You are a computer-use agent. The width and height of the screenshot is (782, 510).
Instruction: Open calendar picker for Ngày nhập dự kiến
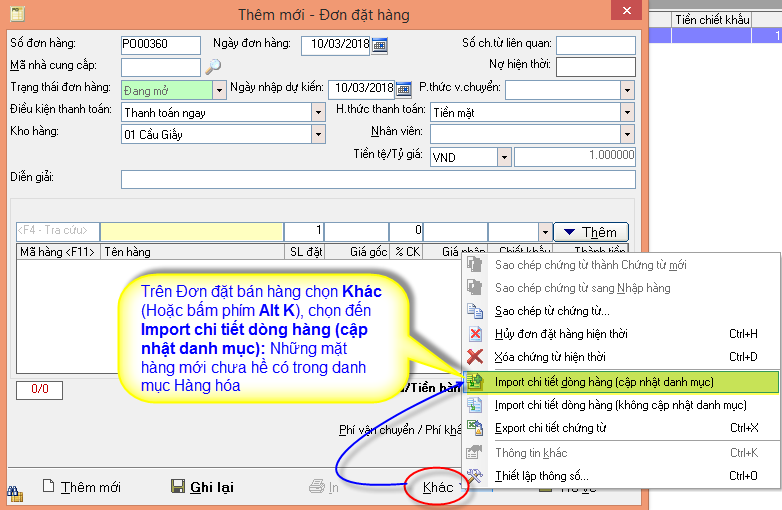click(404, 89)
